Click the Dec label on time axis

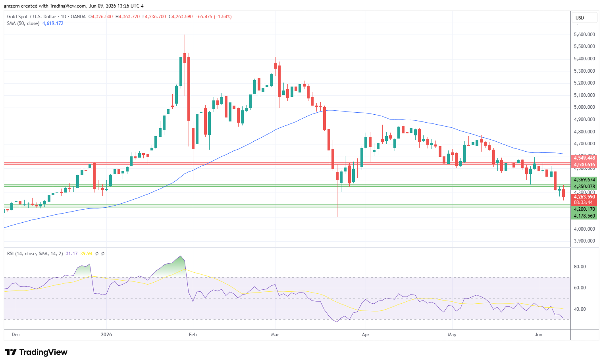[15, 335]
